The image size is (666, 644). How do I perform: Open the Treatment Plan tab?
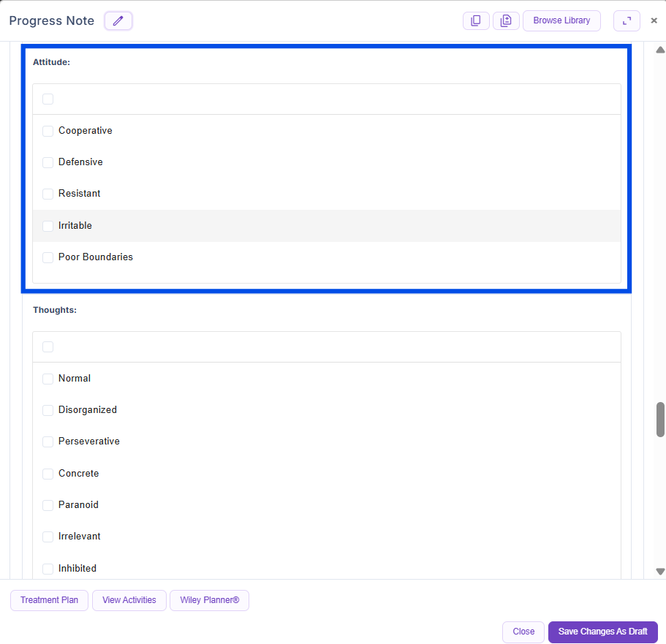49,600
